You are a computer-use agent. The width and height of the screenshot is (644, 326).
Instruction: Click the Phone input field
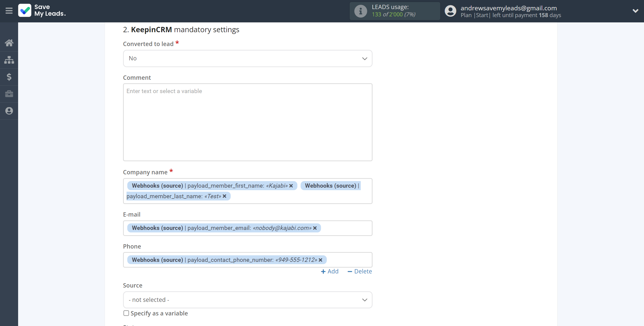pos(248,260)
